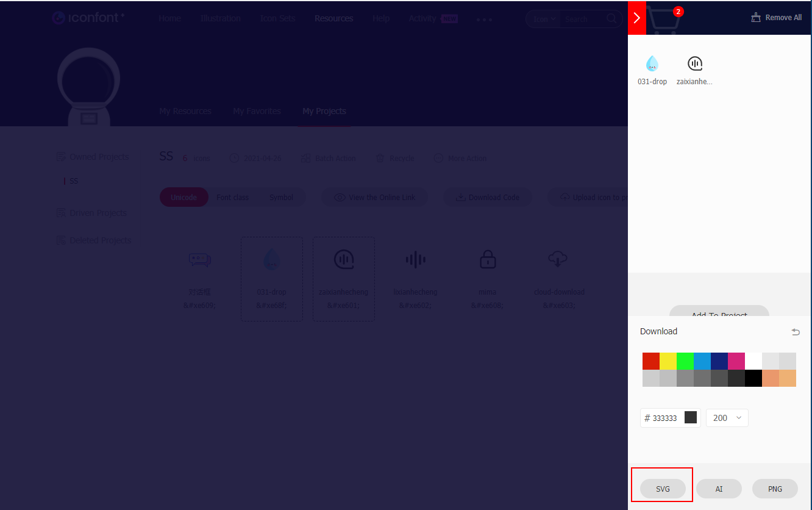Pick the black color swatch

753,378
